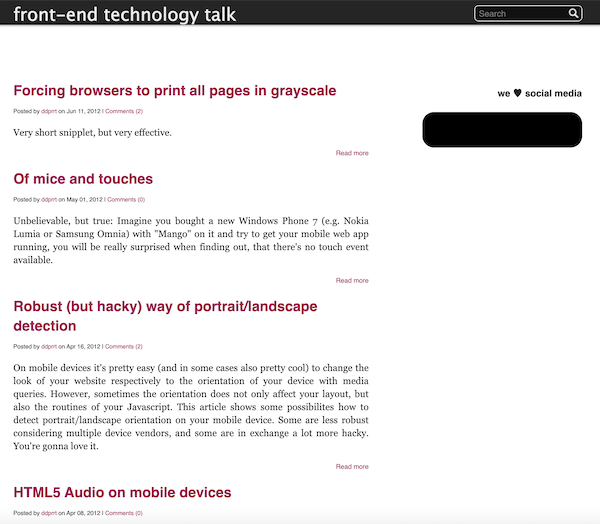Click 'Read more' under the grayscale post
600x524 pixels.
pos(352,153)
